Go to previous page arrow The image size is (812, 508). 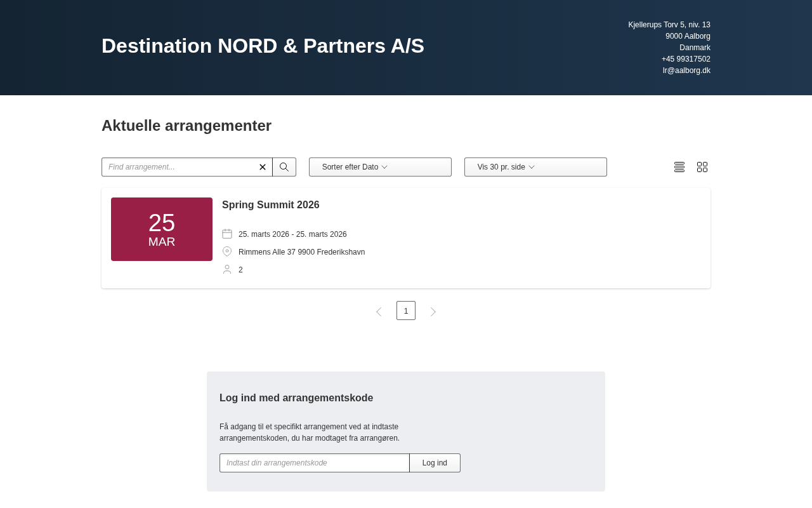point(379,311)
